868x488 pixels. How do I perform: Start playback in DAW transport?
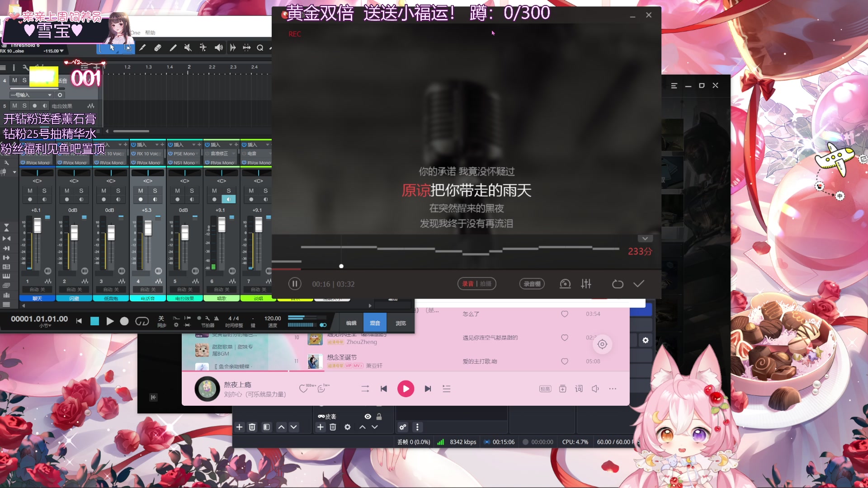(110, 321)
